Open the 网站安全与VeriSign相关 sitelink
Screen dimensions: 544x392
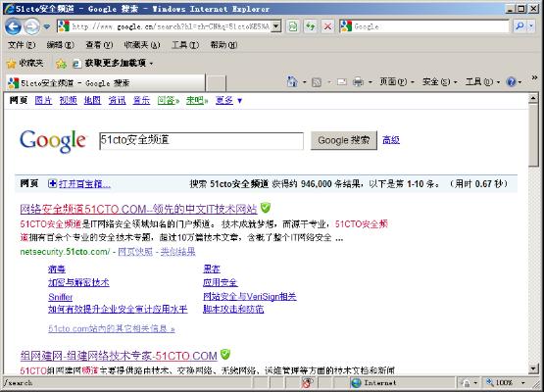click(x=250, y=297)
